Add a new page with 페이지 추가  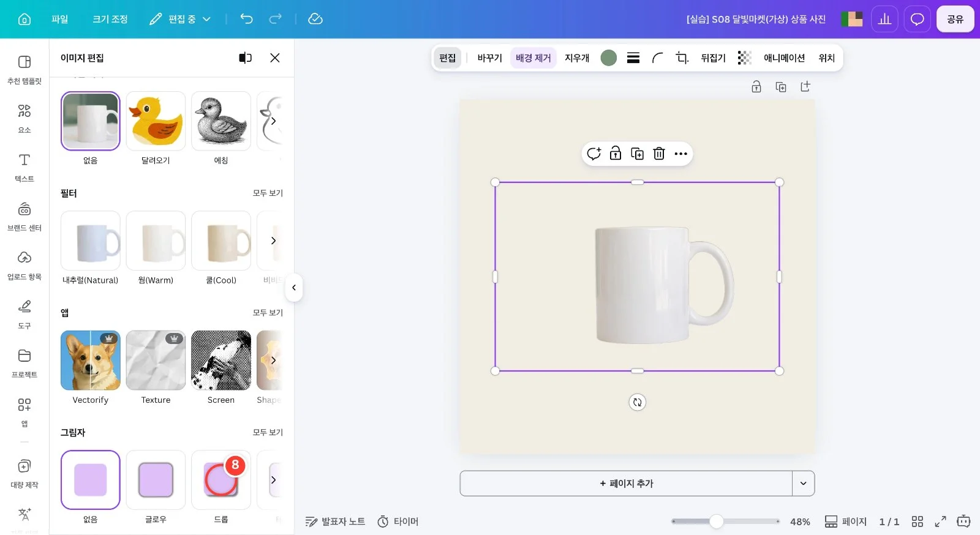626,484
